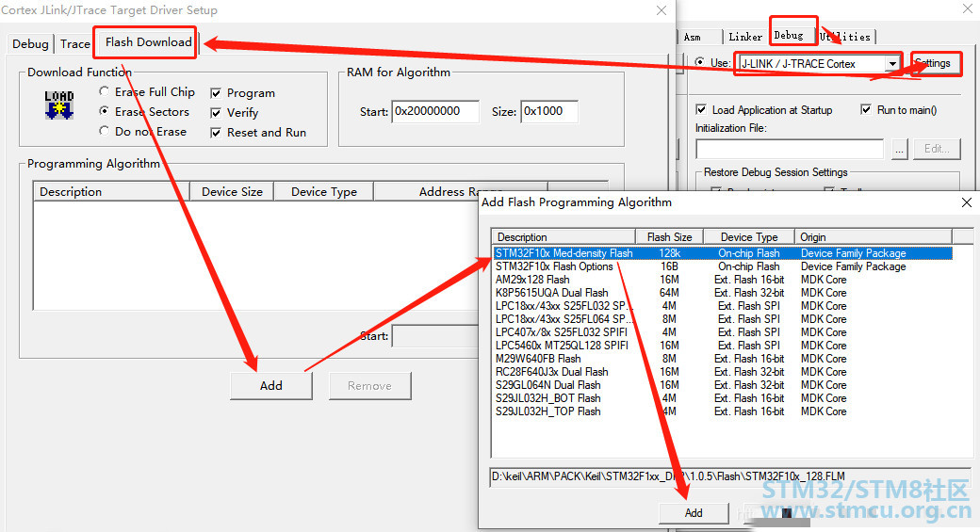
Task: Click the browse ... button for initialization file
Action: pos(899,149)
